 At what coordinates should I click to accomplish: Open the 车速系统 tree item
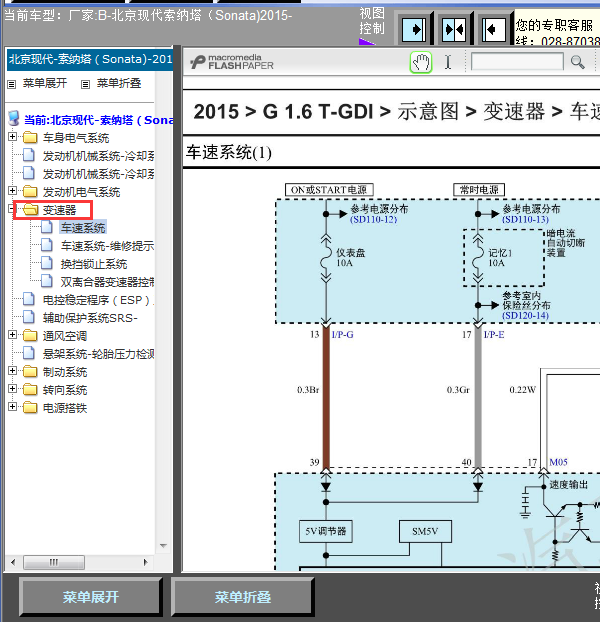pyautogui.click(x=83, y=228)
